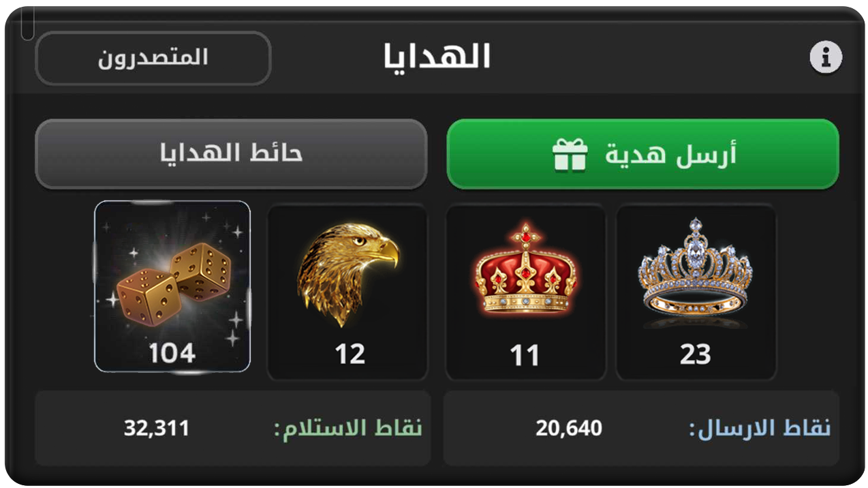Click the receiving points value 32,311

coord(157,429)
